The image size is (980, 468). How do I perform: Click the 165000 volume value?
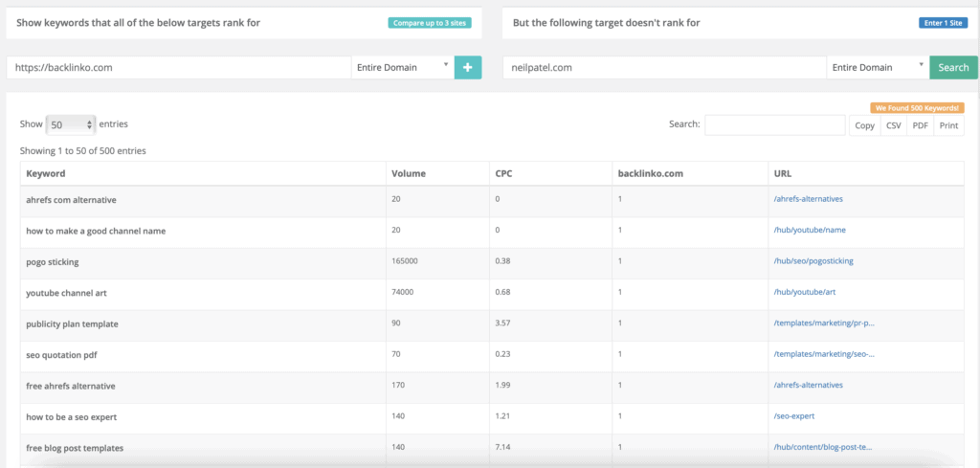point(405,261)
